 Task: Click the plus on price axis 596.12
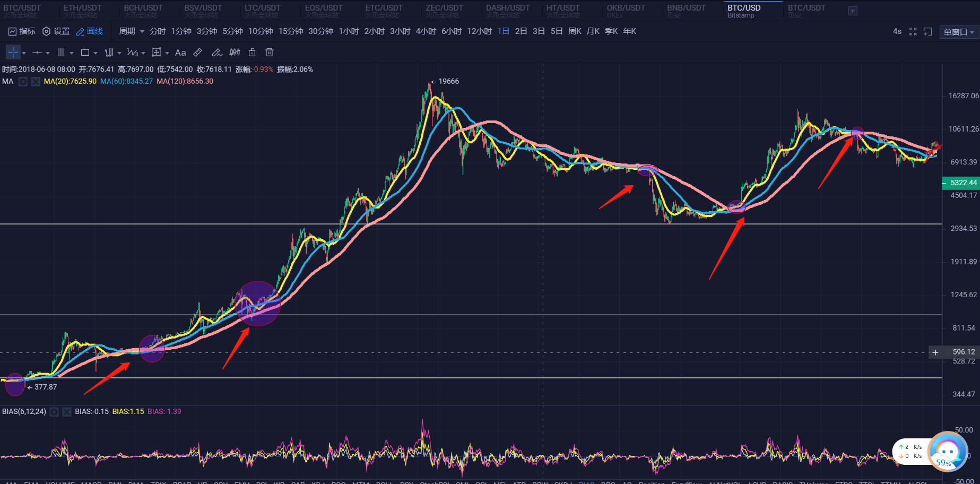coord(935,352)
